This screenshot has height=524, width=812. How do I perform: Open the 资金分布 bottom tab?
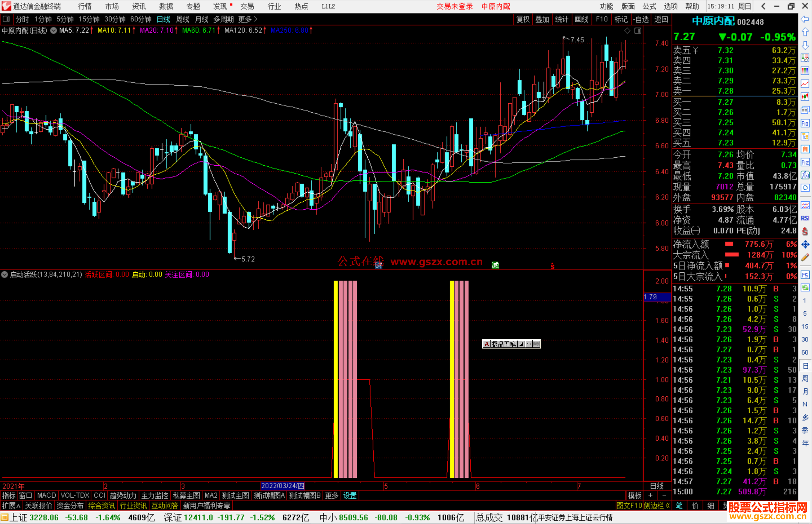pos(70,506)
